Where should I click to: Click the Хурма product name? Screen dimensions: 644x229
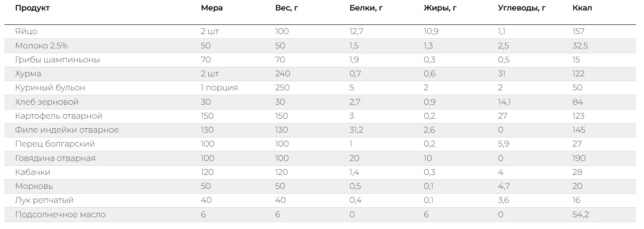pos(28,74)
